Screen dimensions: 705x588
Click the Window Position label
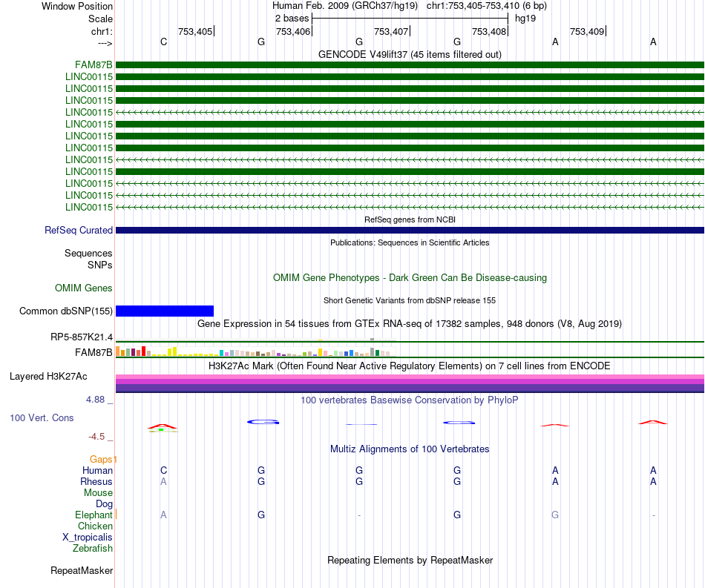[x=77, y=6]
